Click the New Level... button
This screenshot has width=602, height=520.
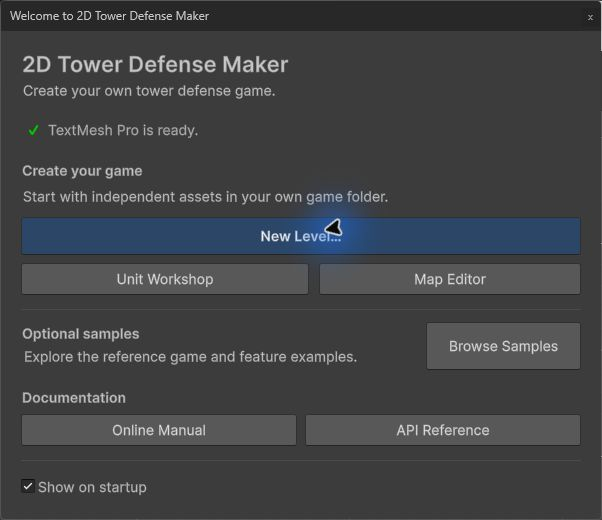[x=301, y=236]
